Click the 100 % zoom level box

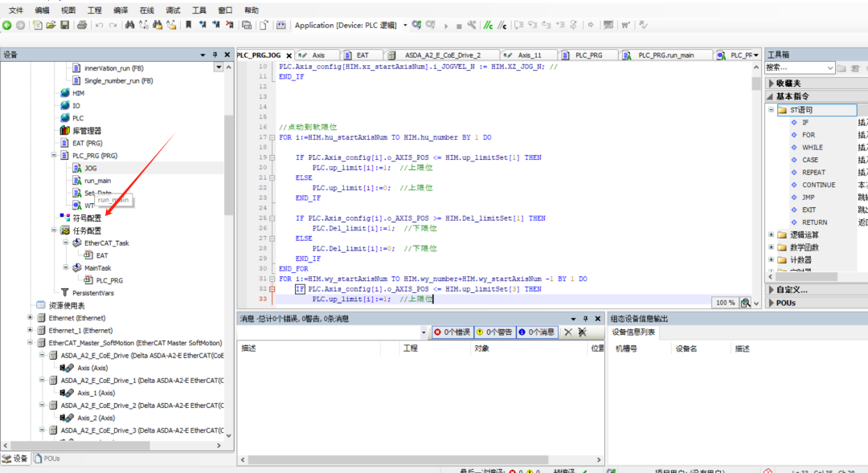pyautogui.click(x=725, y=303)
